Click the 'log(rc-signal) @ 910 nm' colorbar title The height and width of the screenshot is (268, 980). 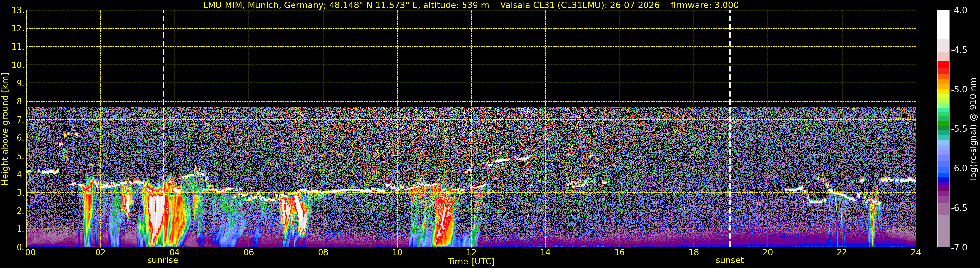973,129
